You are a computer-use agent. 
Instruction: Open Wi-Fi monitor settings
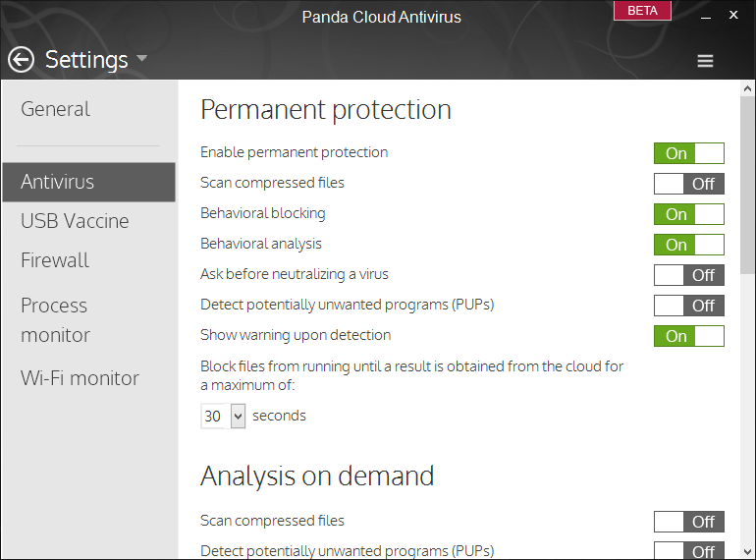80,378
